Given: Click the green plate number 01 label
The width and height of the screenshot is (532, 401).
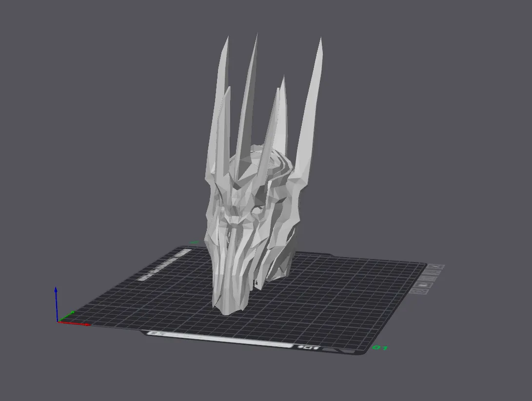Looking at the screenshot, I should click(x=380, y=348).
